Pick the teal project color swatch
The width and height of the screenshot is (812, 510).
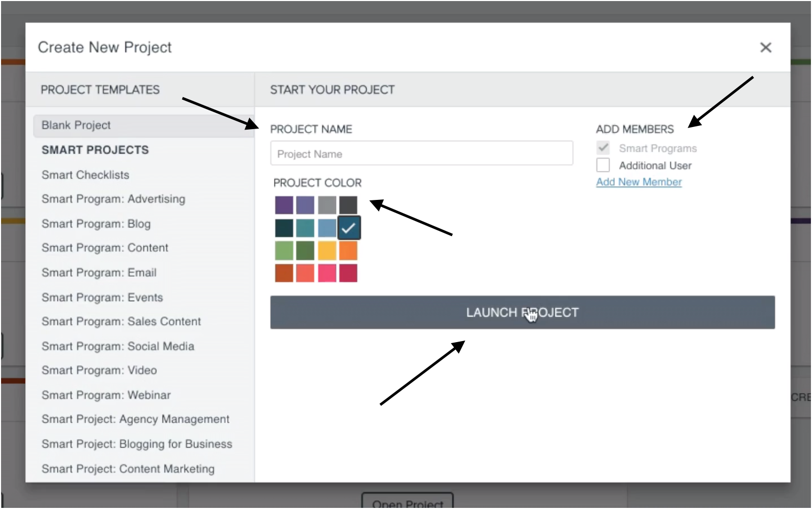[x=305, y=228]
